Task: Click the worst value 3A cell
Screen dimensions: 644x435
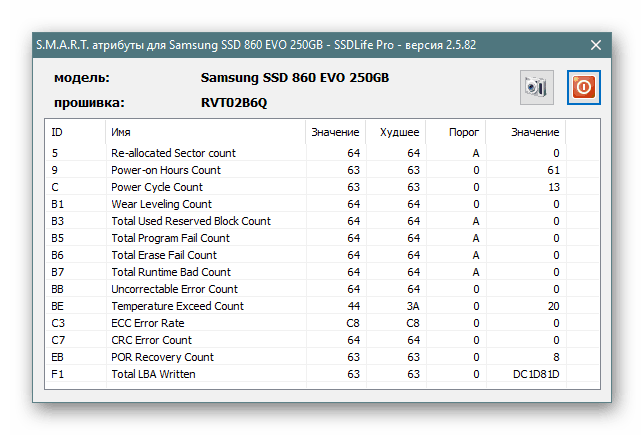Action: 413,306
